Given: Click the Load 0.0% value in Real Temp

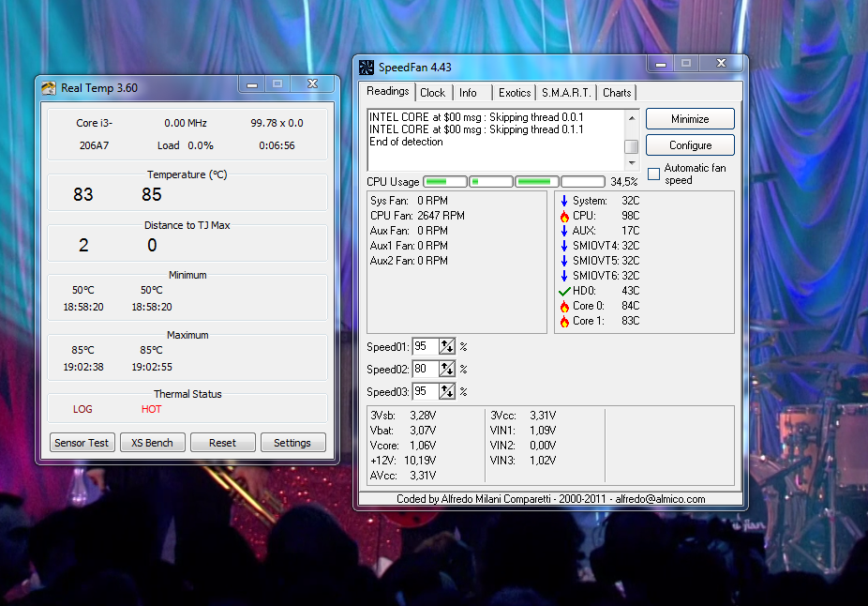Looking at the screenshot, I should pyautogui.click(x=186, y=145).
